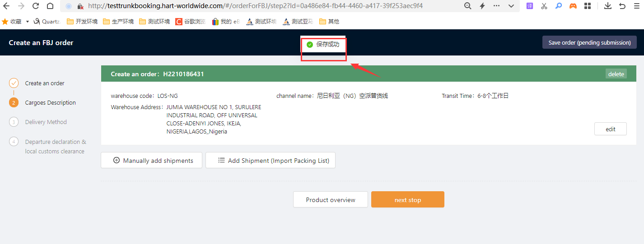Click the URL address bar field
The width and height of the screenshot is (644, 244).
pyautogui.click(x=271, y=6)
